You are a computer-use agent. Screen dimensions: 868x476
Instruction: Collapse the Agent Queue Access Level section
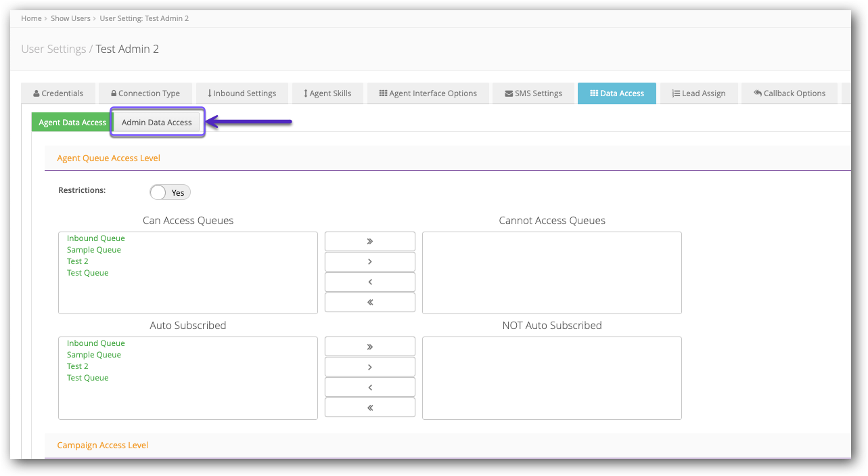pyautogui.click(x=108, y=158)
